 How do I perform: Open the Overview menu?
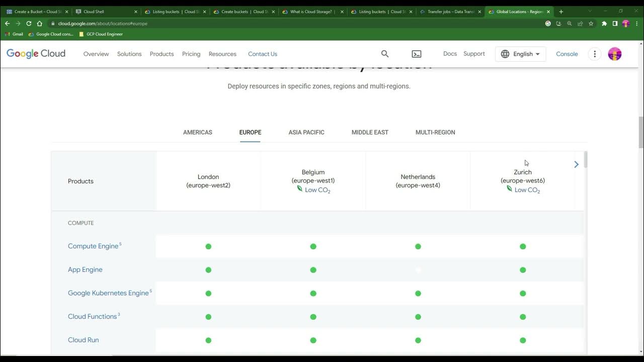pos(96,54)
